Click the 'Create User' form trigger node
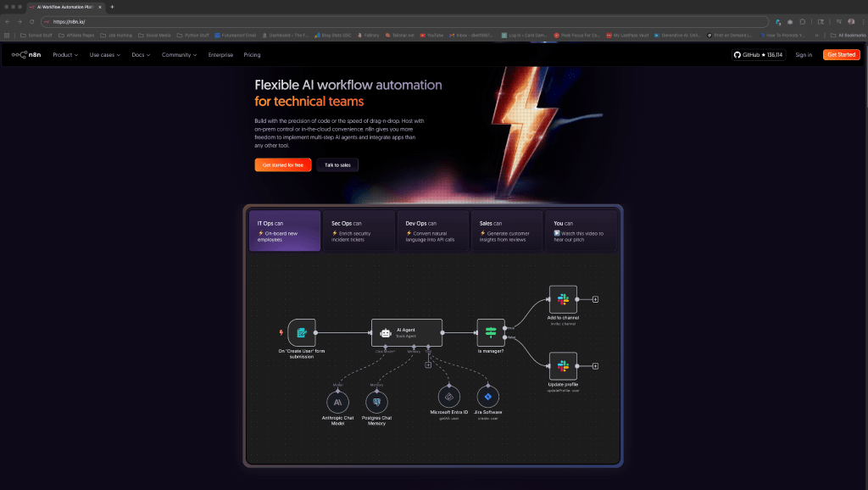The image size is (868, 490). (302, 332)
